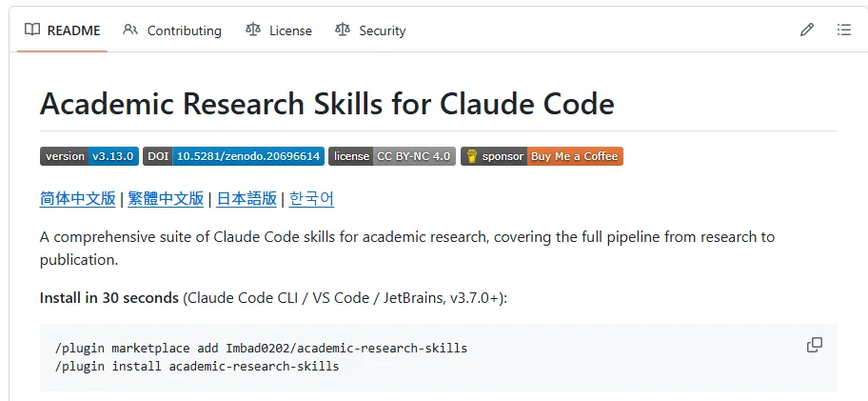
Task: Copy the plugin install commands
Action: tap(815, 345)
